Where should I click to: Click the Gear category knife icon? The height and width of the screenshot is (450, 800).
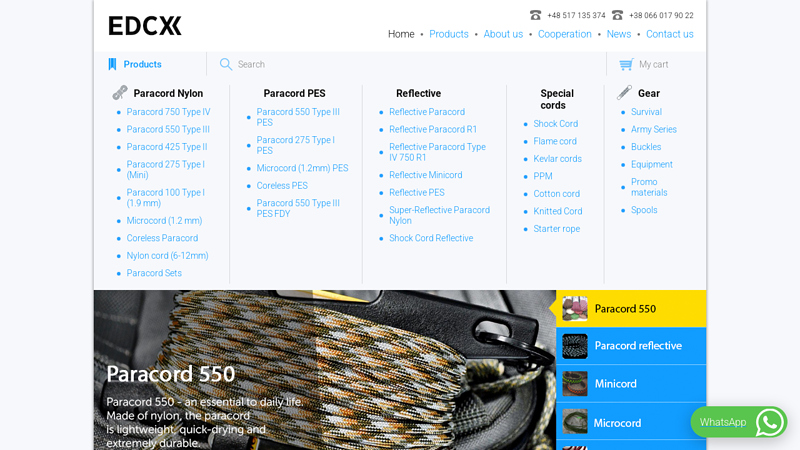pyautogui.click(x=625, y=93)
